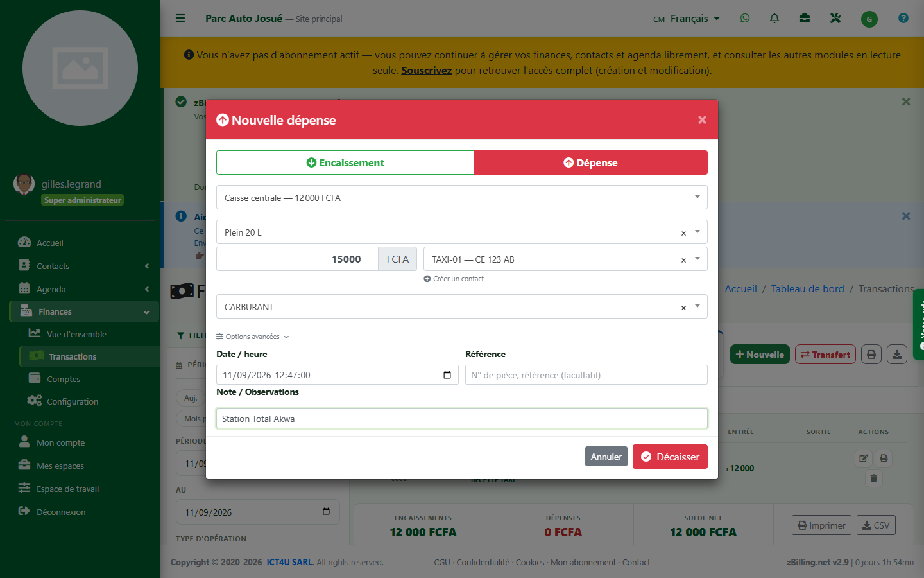Open Transactions in the sidebar

[89, 356]
